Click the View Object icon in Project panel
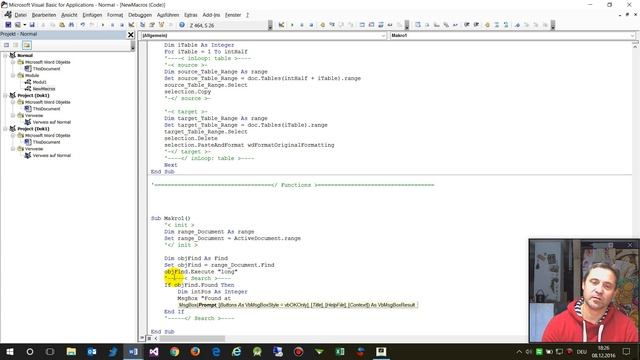Screen dimensions: 640x360 [x=16, y=45]
